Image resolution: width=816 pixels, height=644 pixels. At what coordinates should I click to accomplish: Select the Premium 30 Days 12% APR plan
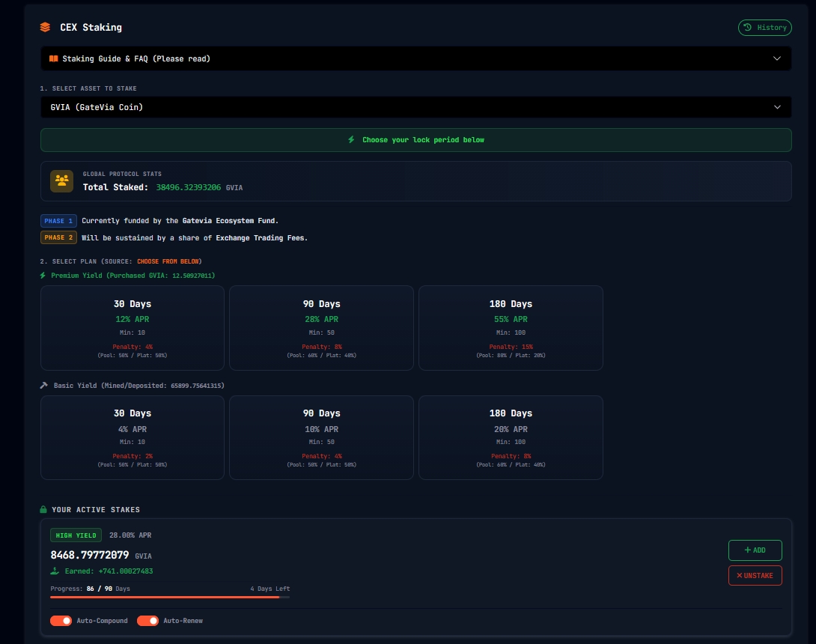tap(133, 328)
